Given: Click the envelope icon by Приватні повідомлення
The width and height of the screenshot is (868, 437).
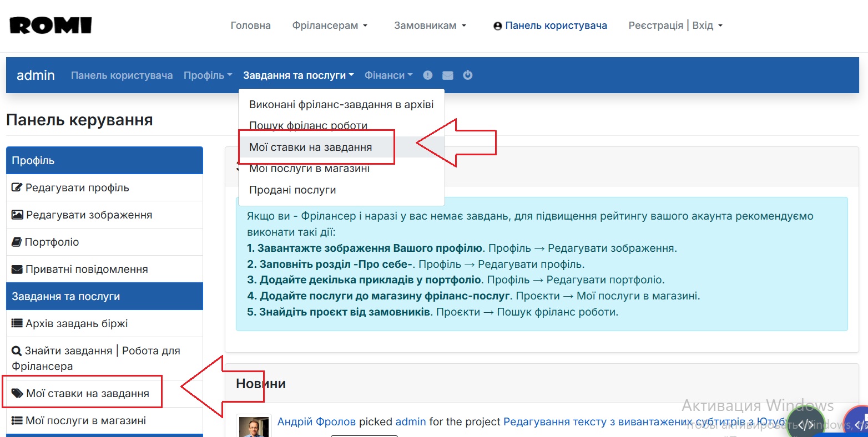Looking at the screenshot, I should click(x=18, y=269).
